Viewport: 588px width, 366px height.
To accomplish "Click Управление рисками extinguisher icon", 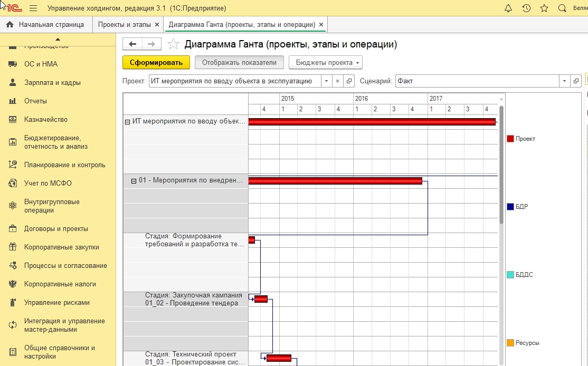I will point(13,302).
